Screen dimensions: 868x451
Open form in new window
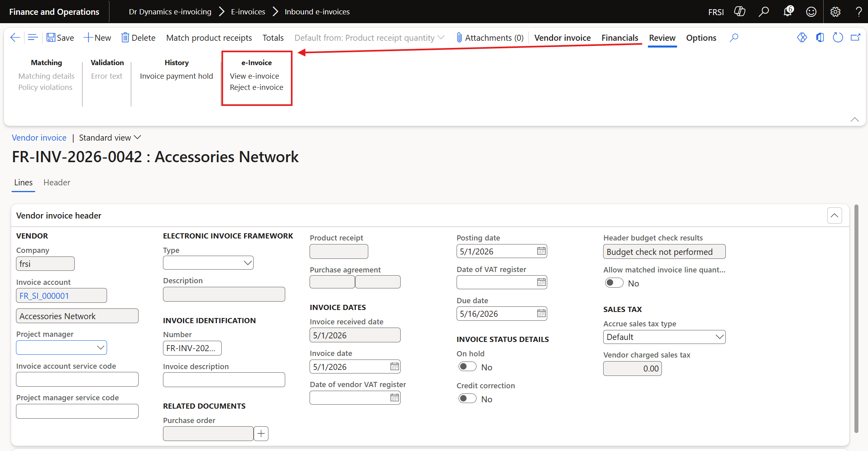(855, 38)
